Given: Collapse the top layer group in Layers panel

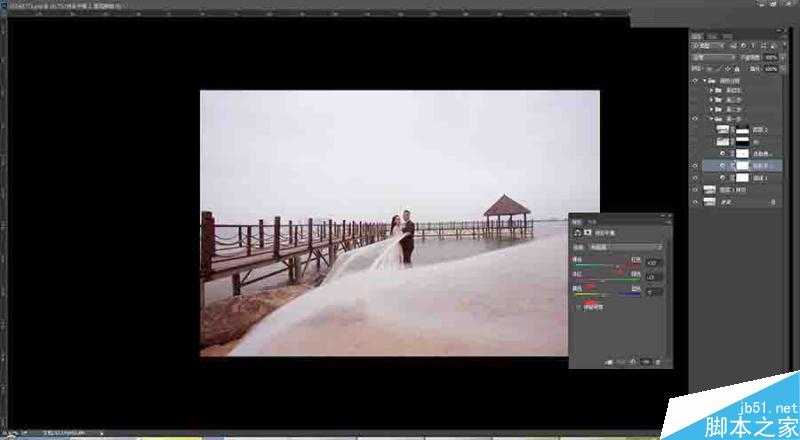Looking at the screenshot, I should 704,80.
